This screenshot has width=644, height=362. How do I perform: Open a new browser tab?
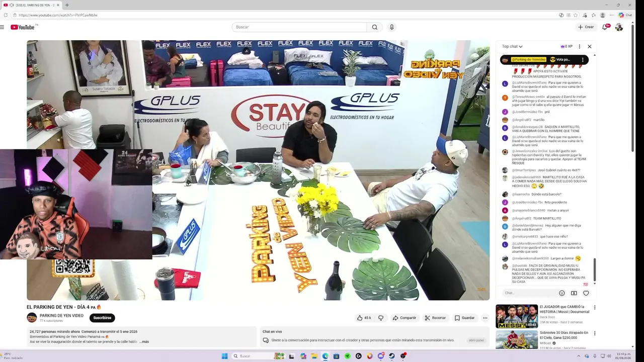point(67,5)
